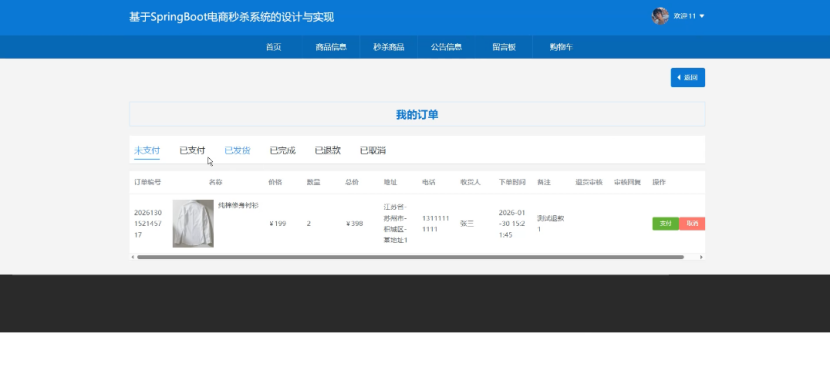Switch to the 未支付 tab
The width and height of the screenshot is (830, 391).
(147, 150)
